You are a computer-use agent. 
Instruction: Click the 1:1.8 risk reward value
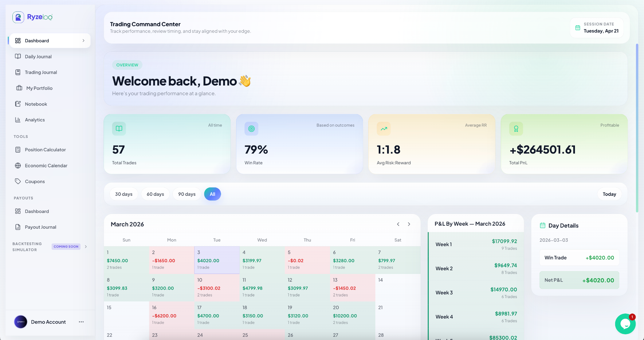click(388, 150)
